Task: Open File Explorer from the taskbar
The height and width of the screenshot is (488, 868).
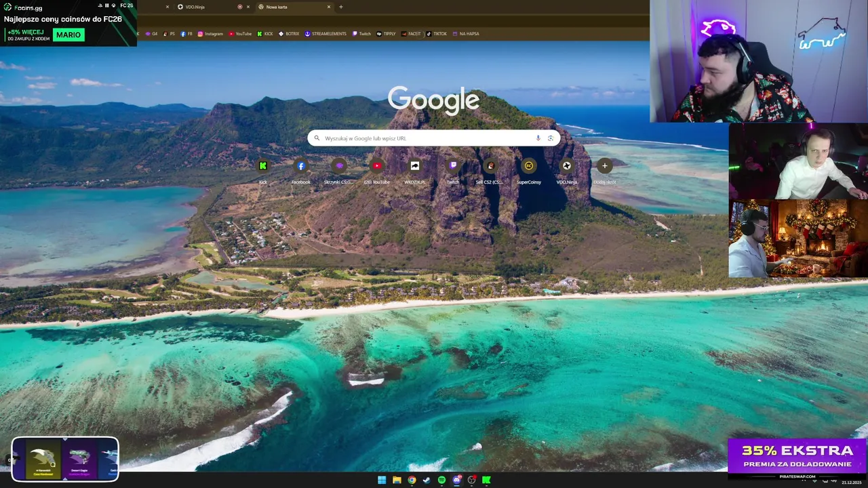Action: (397, 480)
